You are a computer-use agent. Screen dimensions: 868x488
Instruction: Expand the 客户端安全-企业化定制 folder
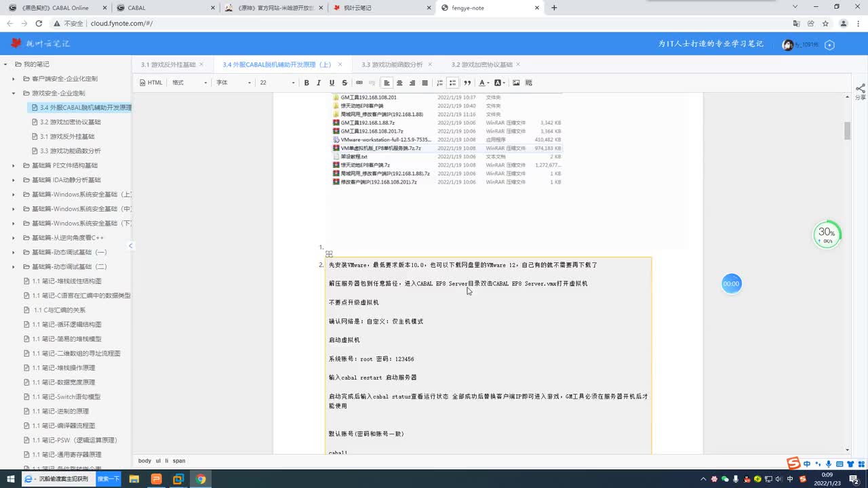coord(14,79)
